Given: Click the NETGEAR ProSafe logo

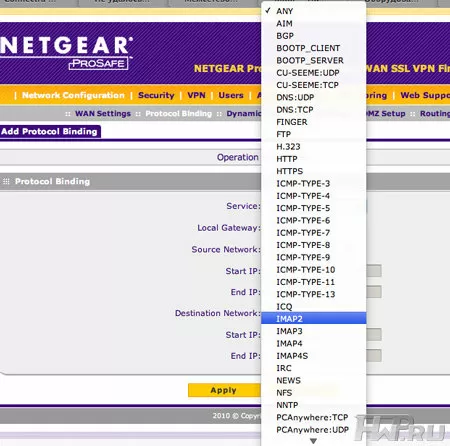Looking at the screenshot, I should coord(66,53).
